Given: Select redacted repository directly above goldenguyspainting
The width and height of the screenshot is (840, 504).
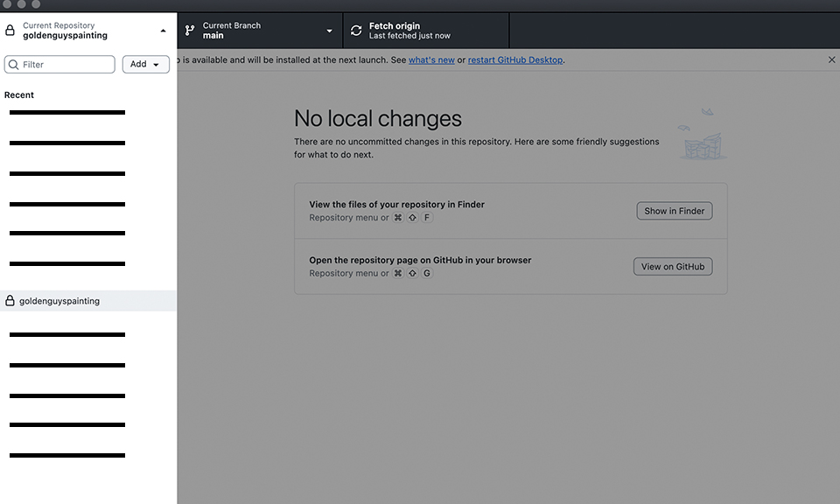Looking at the screenshot, I should pyautogui.click(x=67, y=263).
